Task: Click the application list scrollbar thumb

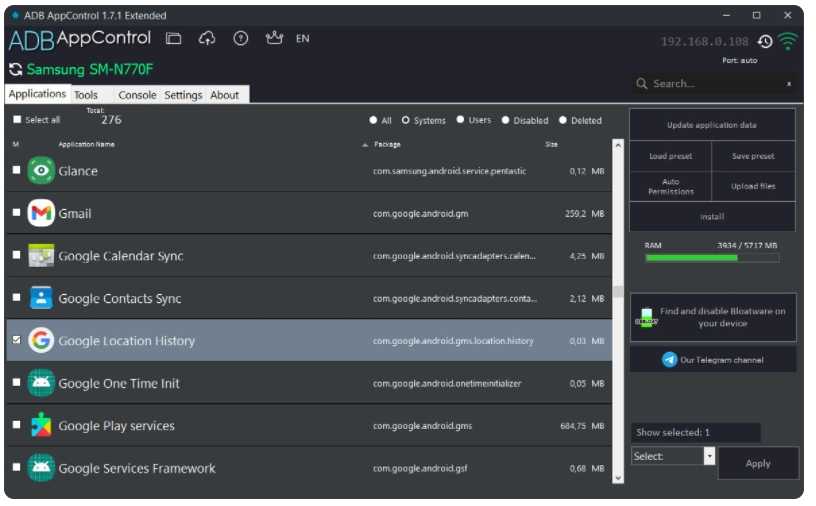Action: 618,292
